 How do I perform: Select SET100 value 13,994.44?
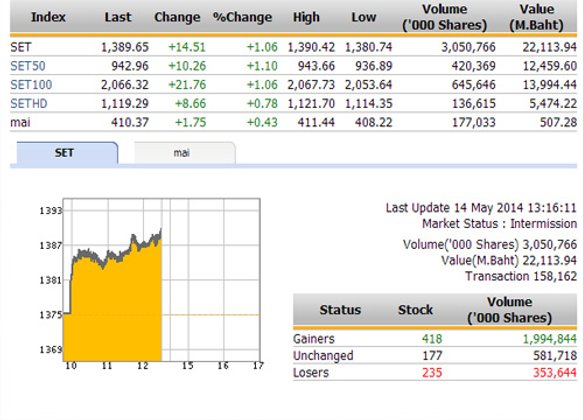click(550, 85)
